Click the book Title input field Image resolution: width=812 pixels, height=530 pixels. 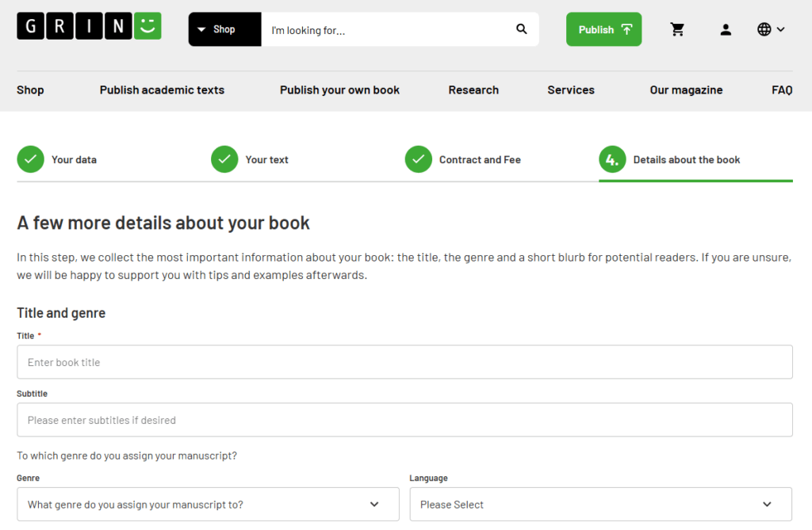coord(404,362)
